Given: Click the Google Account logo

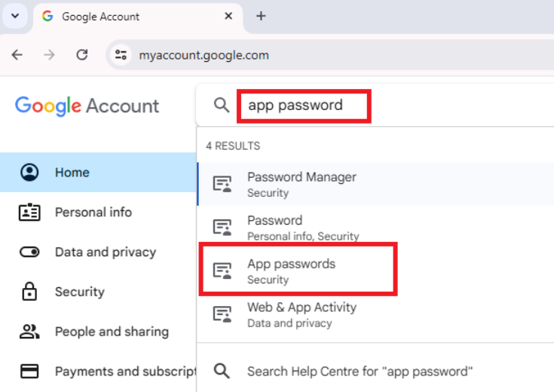Looking at the screenshot, I should tap(87, 106).
